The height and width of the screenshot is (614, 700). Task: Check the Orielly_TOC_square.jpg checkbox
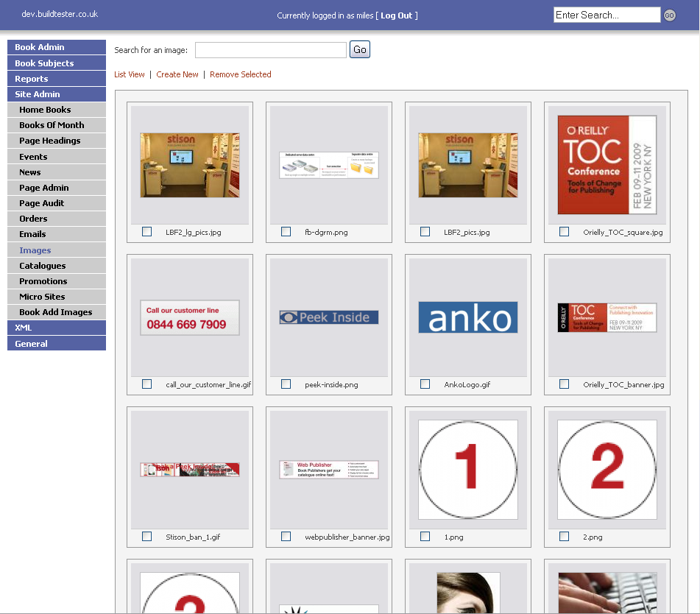click(x=565, y=231)
